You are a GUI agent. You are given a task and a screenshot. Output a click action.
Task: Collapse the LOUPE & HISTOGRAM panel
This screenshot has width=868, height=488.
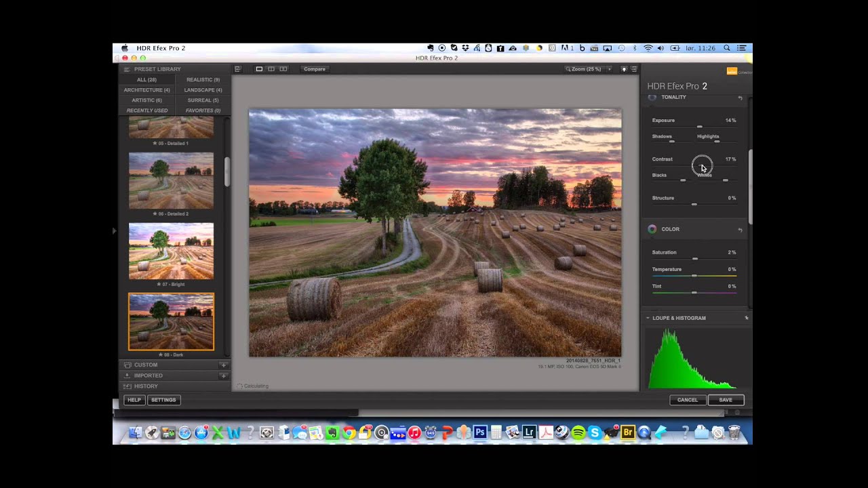648,318
